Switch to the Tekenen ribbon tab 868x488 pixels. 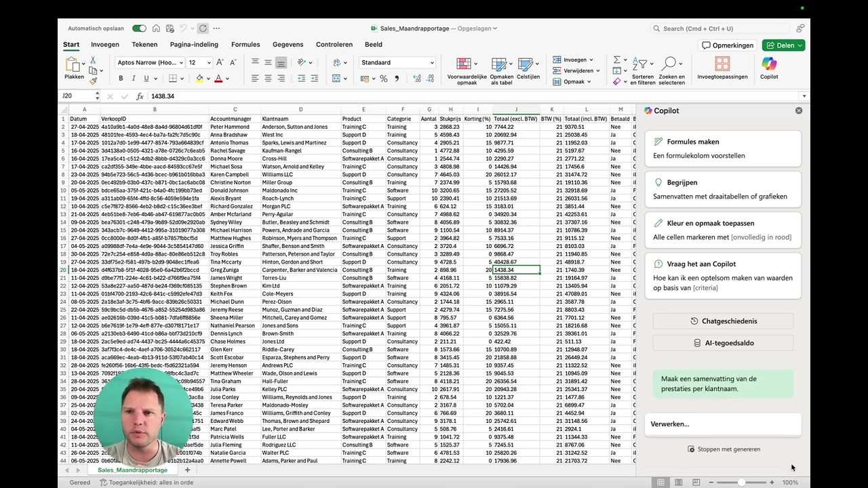tap(144, 45)
